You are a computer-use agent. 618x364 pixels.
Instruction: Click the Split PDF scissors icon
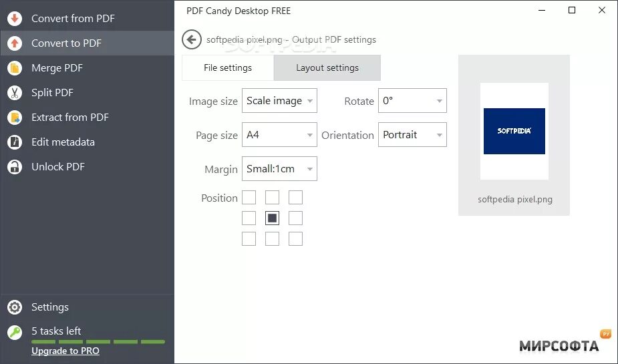click(15, 93)
